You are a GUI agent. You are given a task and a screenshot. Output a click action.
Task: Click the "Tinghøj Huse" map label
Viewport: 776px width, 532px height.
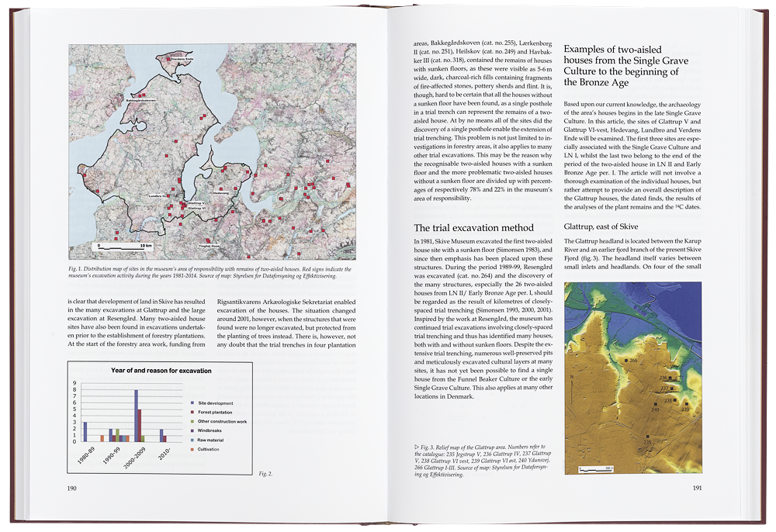coord(209,246)
